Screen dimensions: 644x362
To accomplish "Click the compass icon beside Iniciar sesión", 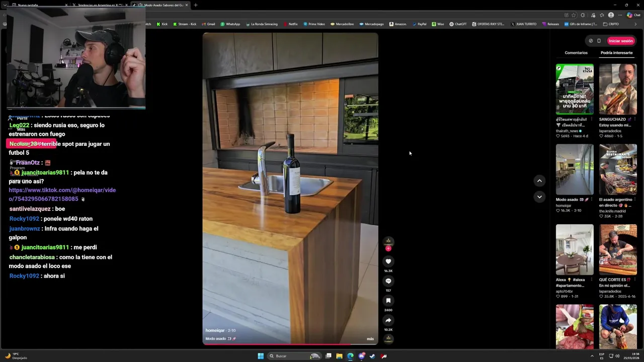I will tap(591, 41).
